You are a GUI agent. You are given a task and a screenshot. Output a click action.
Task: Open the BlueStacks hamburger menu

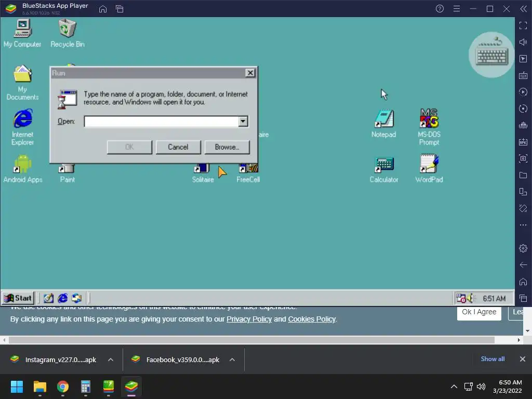pos(457,9)
